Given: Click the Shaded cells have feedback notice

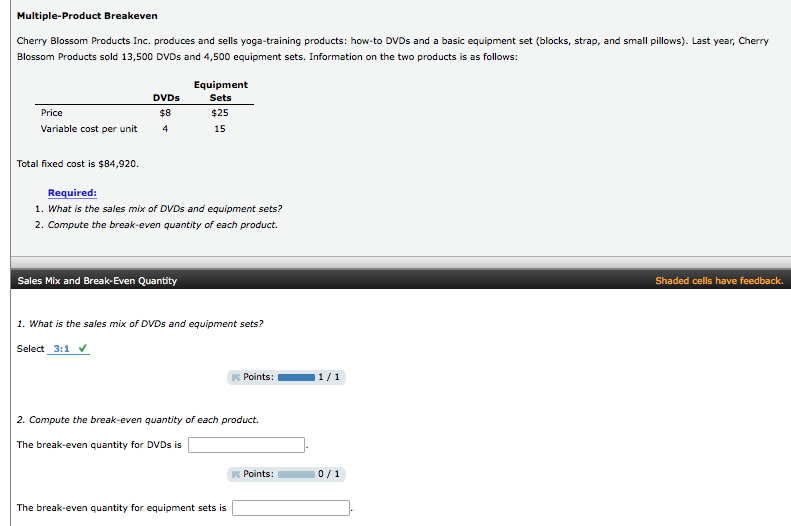Looking at the screenshot, I should (x=719, y=281).
